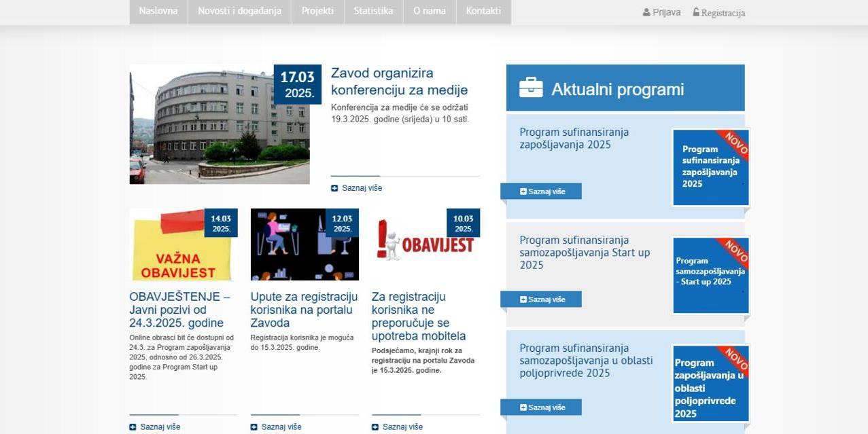Go to the Statistika menu item
This screenshot has width=868, height=434.
pyautogui.click(x=373, y=12)
